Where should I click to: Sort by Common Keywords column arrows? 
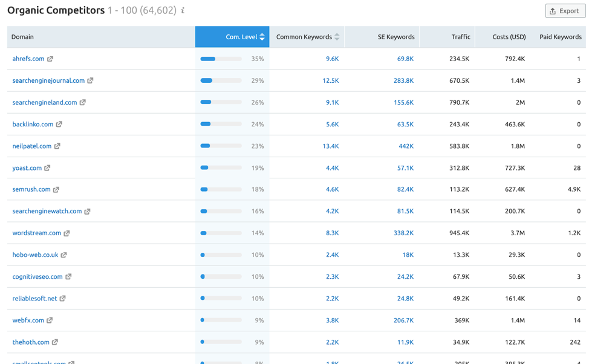(337, 37)
